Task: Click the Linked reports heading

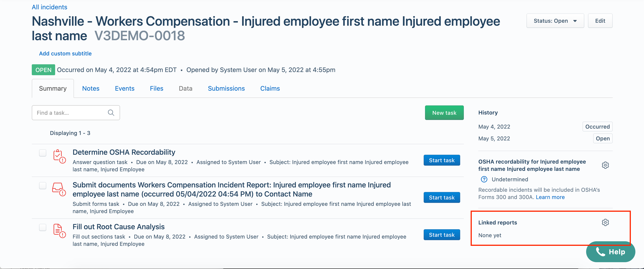Action: click(497, 222)
